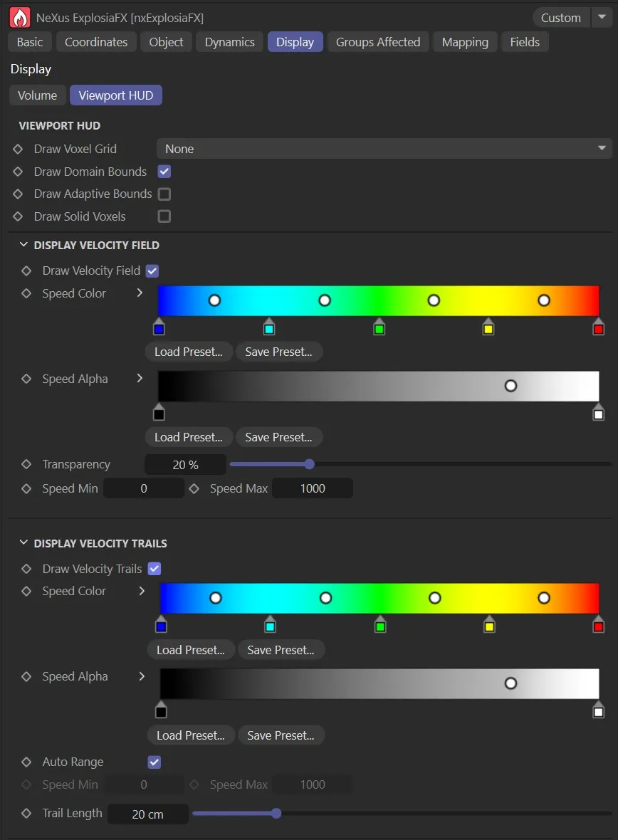This screenshot has width=618, height=840.
Task: Disable the Draw Domain Bounds checkbox
Action: click(x=164, y=171)
